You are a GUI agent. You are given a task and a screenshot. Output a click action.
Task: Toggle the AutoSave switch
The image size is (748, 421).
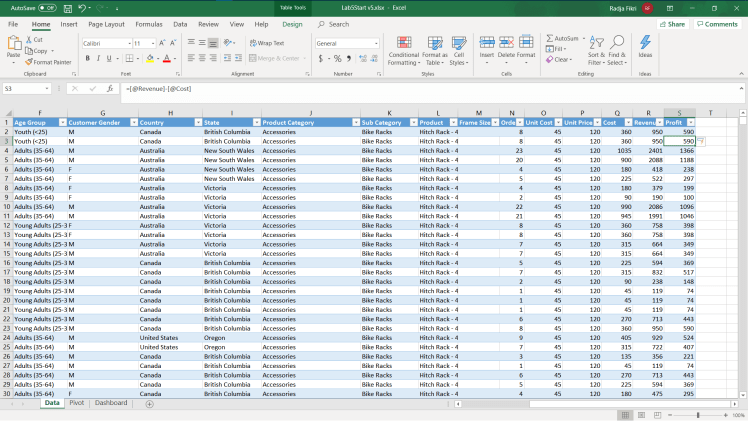pos(47,7)
